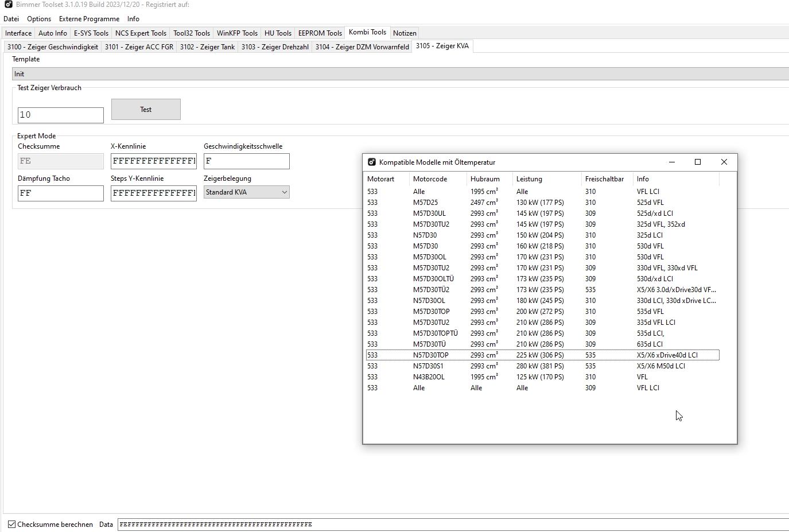This screenshot has height=532, width=789.
Task: Click the 2497 cm³ displacement cell
Action: 484,203
